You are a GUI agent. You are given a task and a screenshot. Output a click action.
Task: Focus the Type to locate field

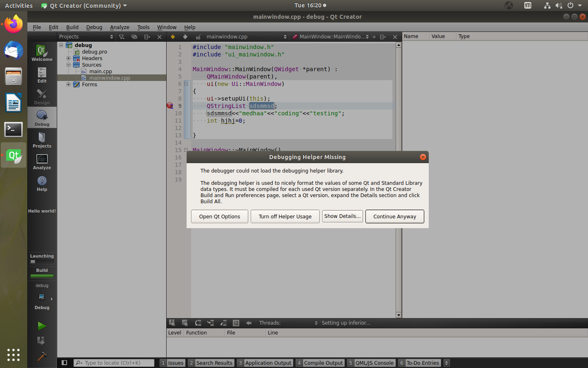click(114, 363)
